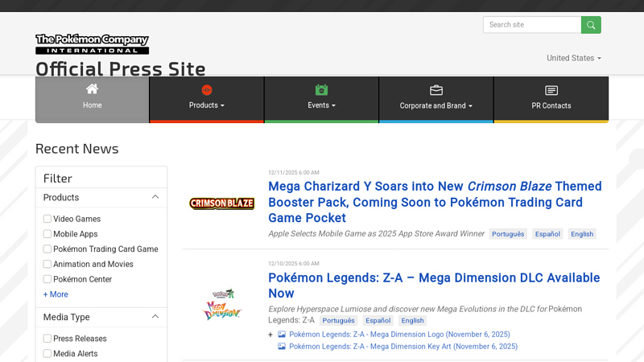View Crimson Blaze article in Español
The height and width of the screenshot is (362, 644).
pos(547,234)
